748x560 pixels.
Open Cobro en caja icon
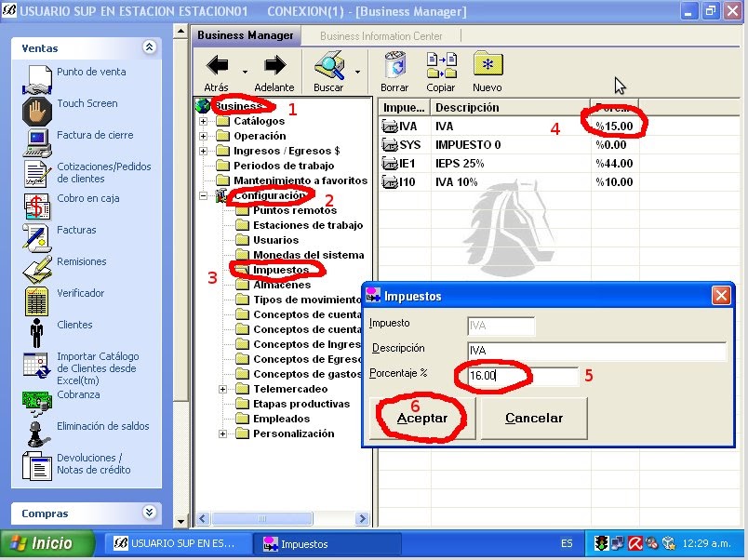point(36,207)
